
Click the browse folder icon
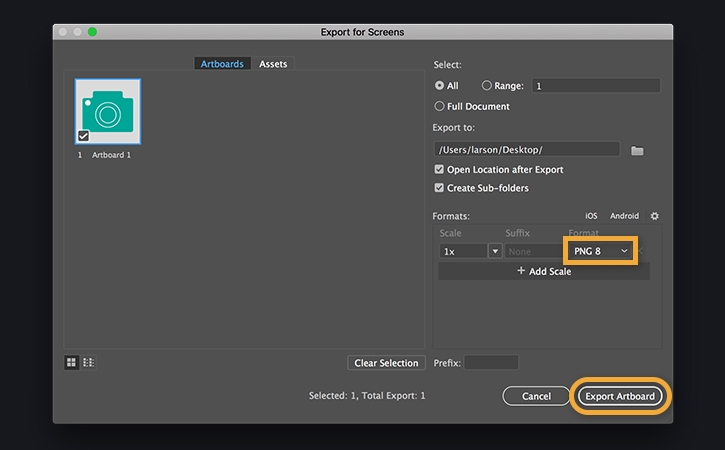click(637, 150)
